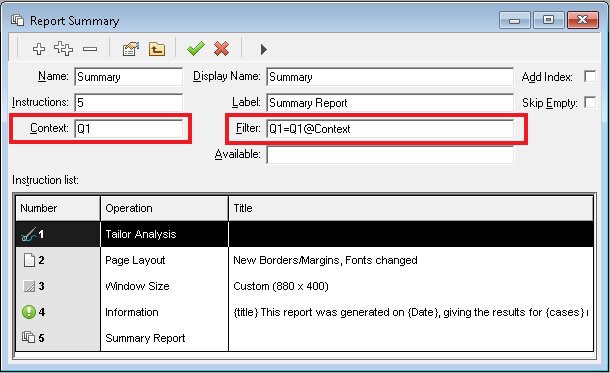The height and width of the screenshot is (373, 610).
Task: Click the Tailor Analysis row icon
Action: pyautogui.click(x=28, y=234)
